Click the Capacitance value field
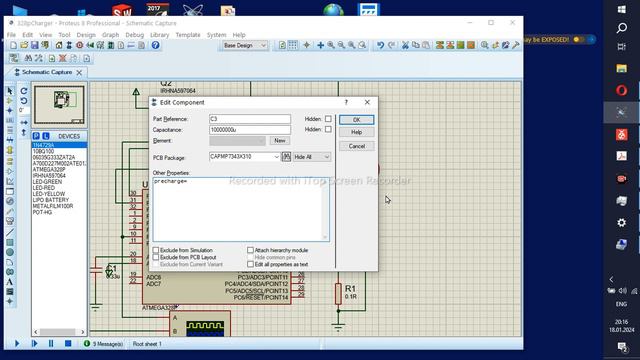The image size is (640, 360). [x=250, y=129]
